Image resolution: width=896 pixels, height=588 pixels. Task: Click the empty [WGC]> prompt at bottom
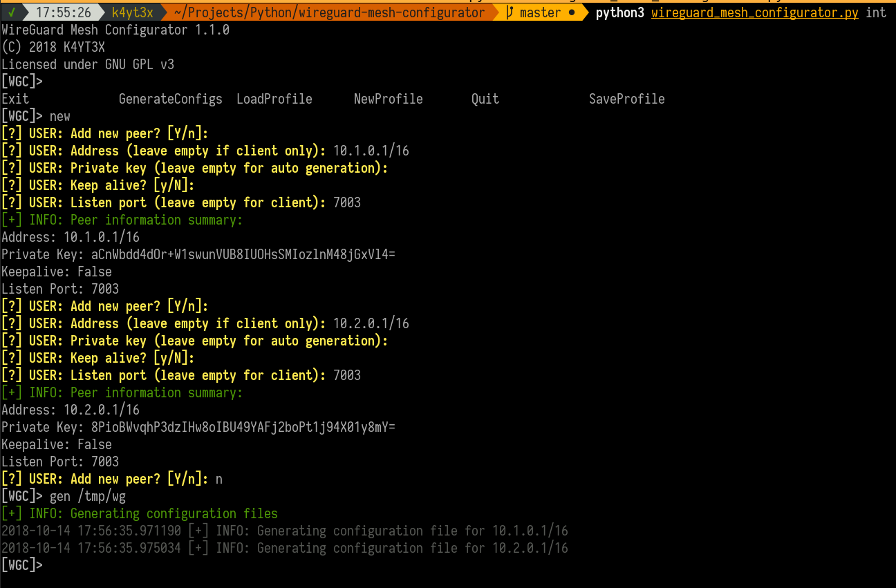pos(22,565)
